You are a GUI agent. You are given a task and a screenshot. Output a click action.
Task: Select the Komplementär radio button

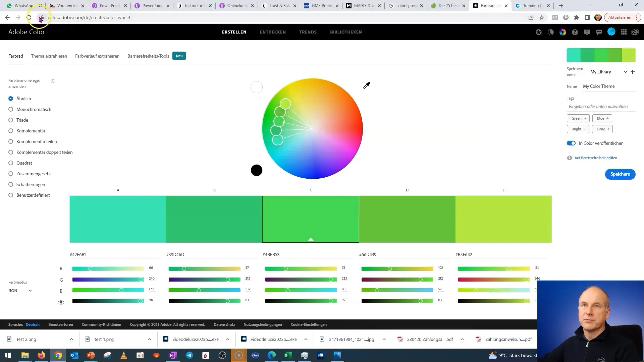point(11,130)
